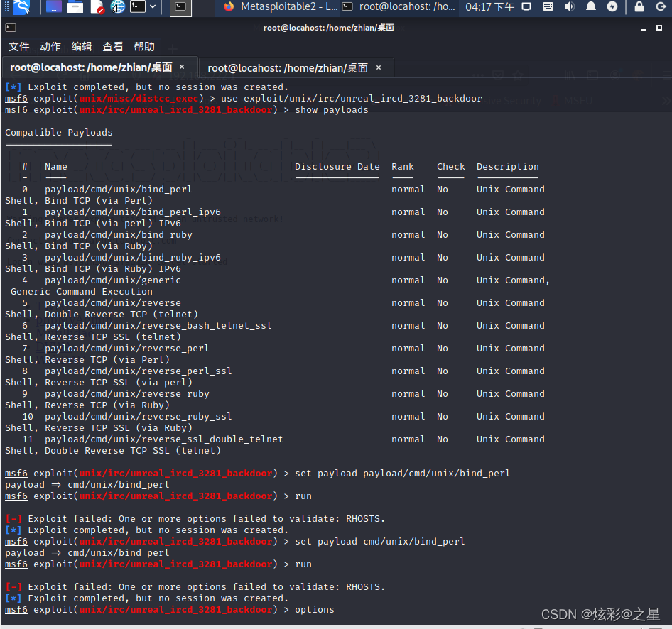Click payload/cmd/unix/bind_perl_ipv6 row

(x=133, y=212)
